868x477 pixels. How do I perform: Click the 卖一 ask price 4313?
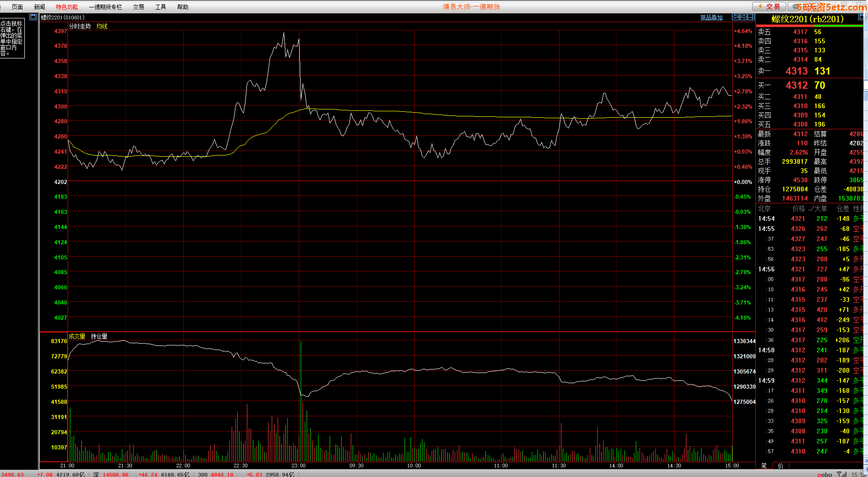click(796, 71)
